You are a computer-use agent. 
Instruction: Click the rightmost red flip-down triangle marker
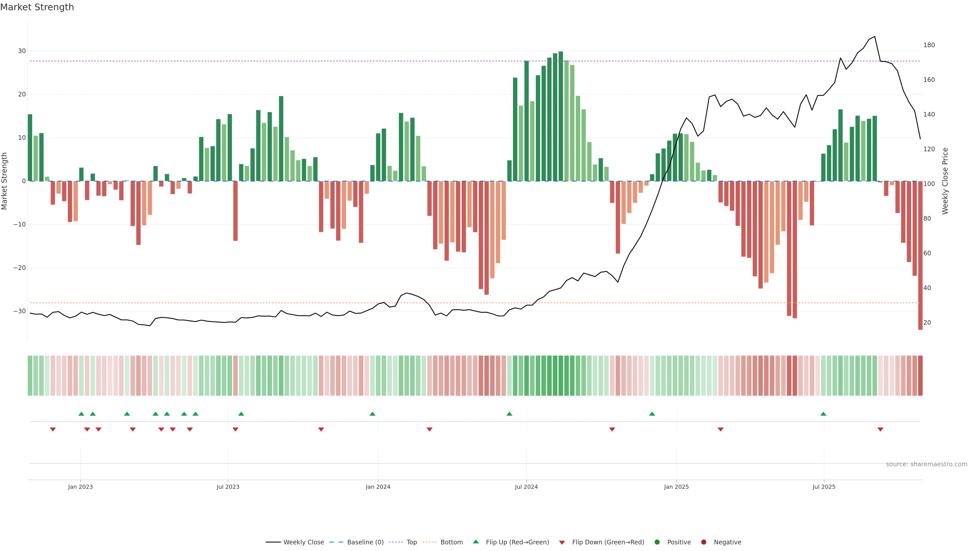pos(880,429)
